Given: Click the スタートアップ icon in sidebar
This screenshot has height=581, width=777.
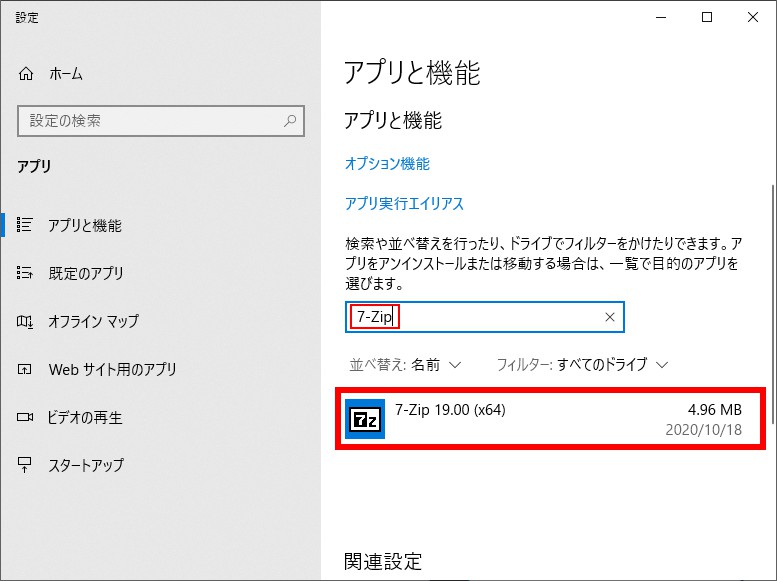Looking at the screenshot, I should click(x=24, y=465).
